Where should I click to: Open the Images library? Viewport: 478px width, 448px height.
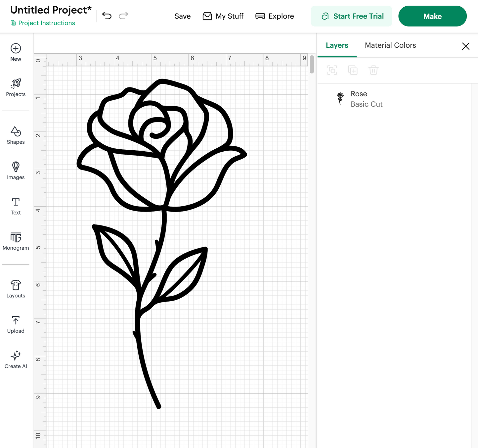click(x=16, y=171)
